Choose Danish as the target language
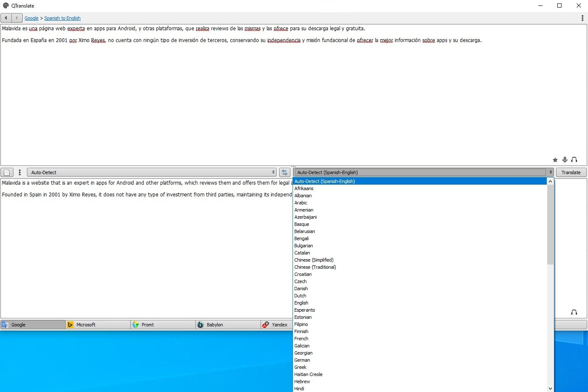The height and width of the screenshot is (392, 588). pos(420,289)
